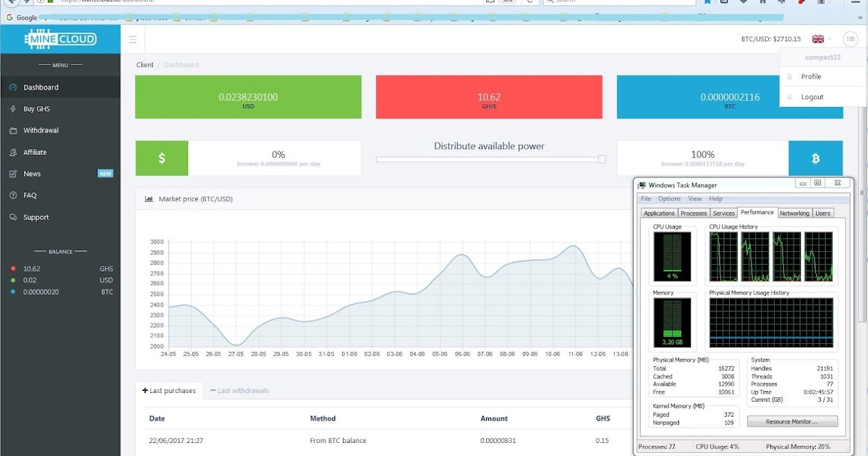Viewport: 868px width, 456px height.
Task: Open the user account dropdown menu
Action: tap(851, 38)
